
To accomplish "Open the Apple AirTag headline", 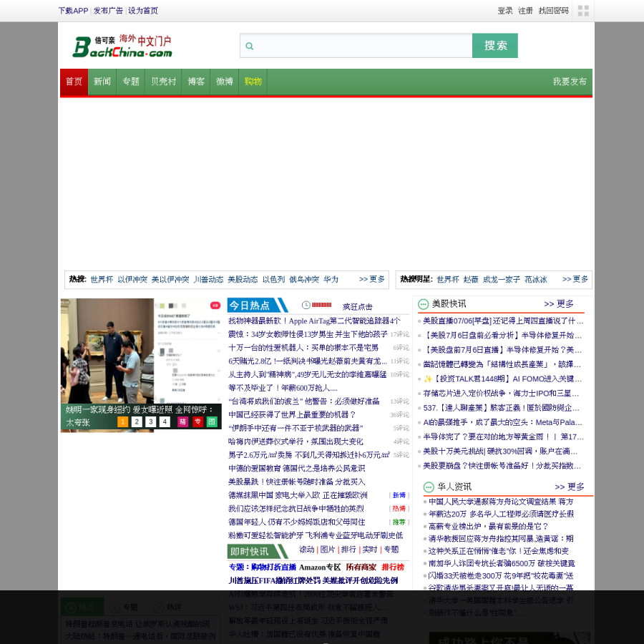I will (314, 321).
